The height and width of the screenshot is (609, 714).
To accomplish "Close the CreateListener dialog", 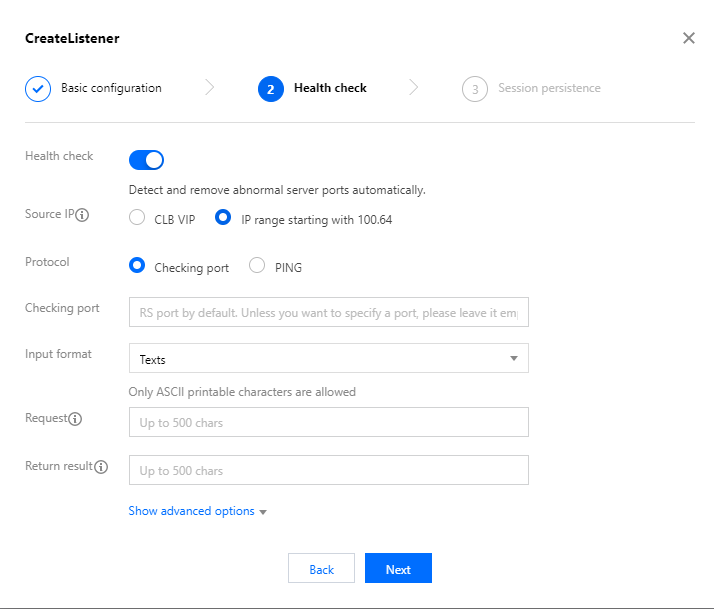I will pos(688,38).
